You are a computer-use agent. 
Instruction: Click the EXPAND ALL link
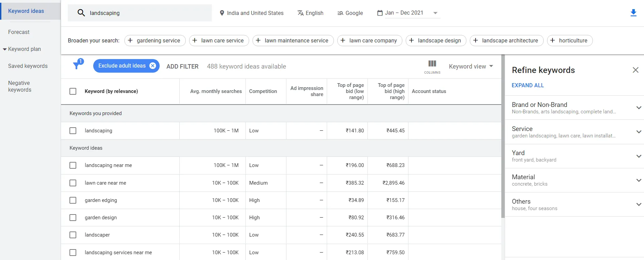click(528, 85)
